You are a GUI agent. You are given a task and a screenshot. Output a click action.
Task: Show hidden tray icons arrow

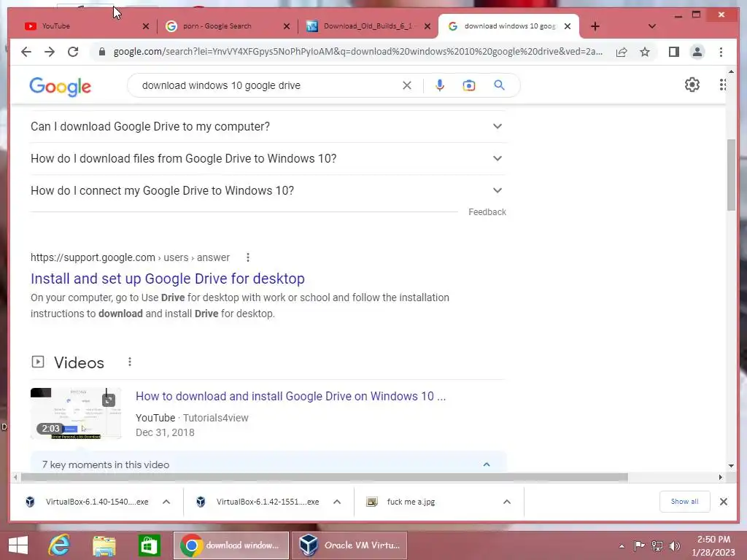(622, 546)
